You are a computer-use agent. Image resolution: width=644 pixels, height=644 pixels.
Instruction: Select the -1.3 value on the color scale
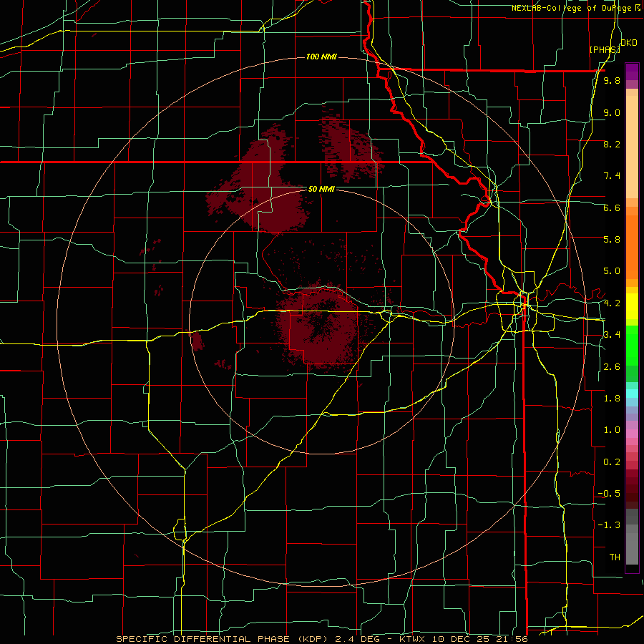pyautogui.click(x=609, y=525)
